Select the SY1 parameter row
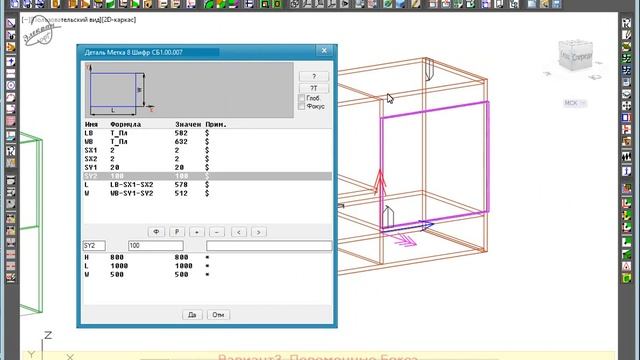 click(207, 167)
